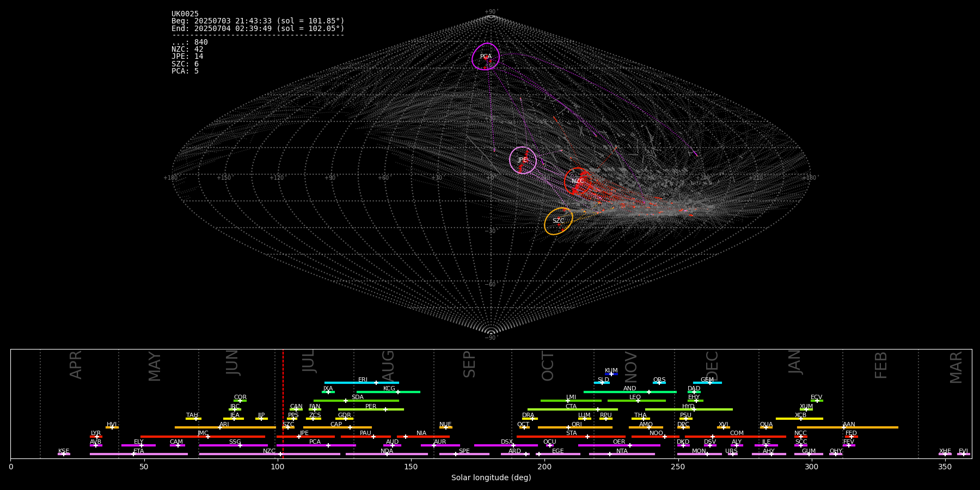Screen dimensions: 980x490
Task: Click the 'JPE: 14' count entry
Action: [x=187, y=57]
